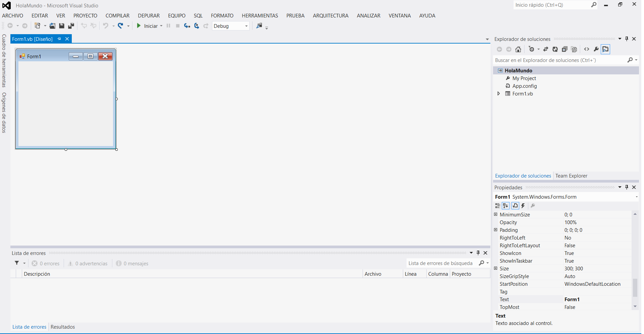Click the Step Over debug icon

tap(197, 26)
